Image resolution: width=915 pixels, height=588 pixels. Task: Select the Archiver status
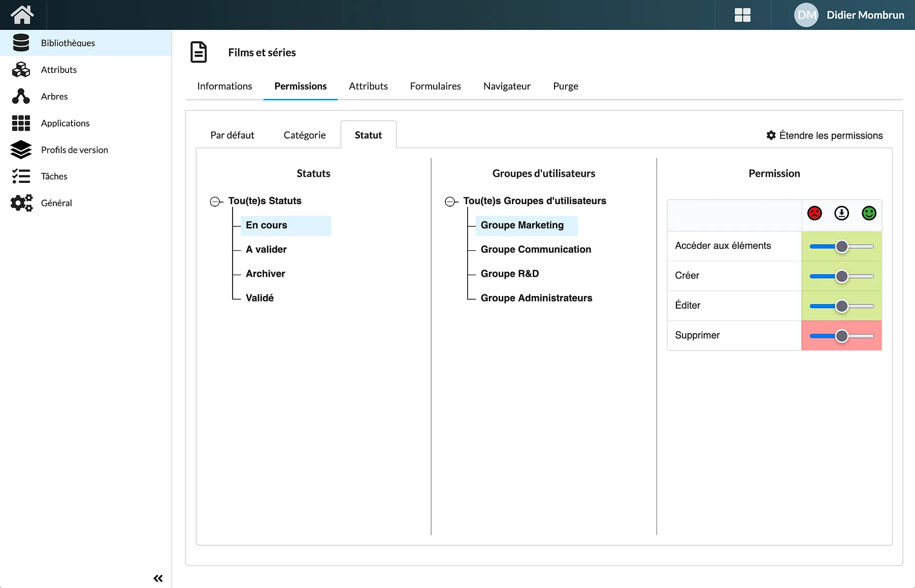point(266,274)
